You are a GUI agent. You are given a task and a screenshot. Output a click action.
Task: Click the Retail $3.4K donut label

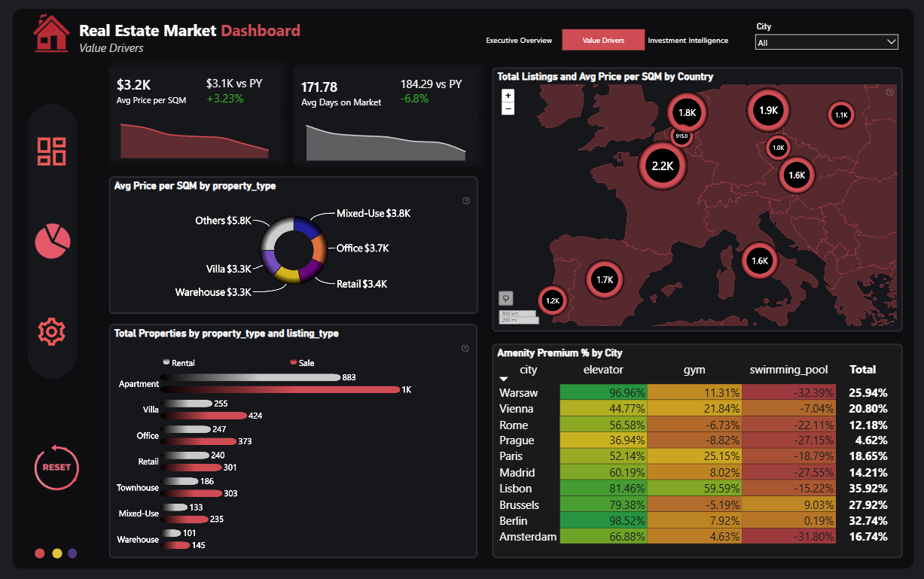362,284
